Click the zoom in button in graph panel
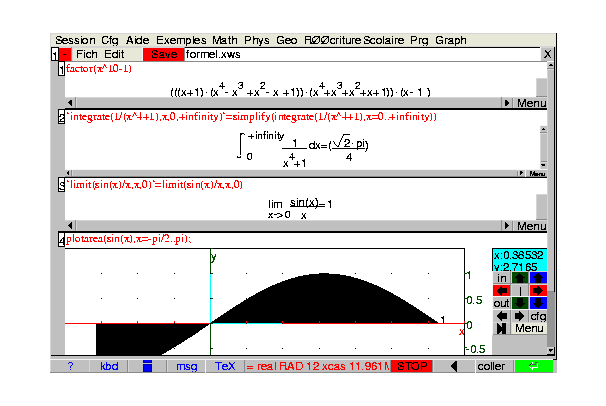Image resolution: width=606 pixels, height=406 pixels. tap(501, 278)
